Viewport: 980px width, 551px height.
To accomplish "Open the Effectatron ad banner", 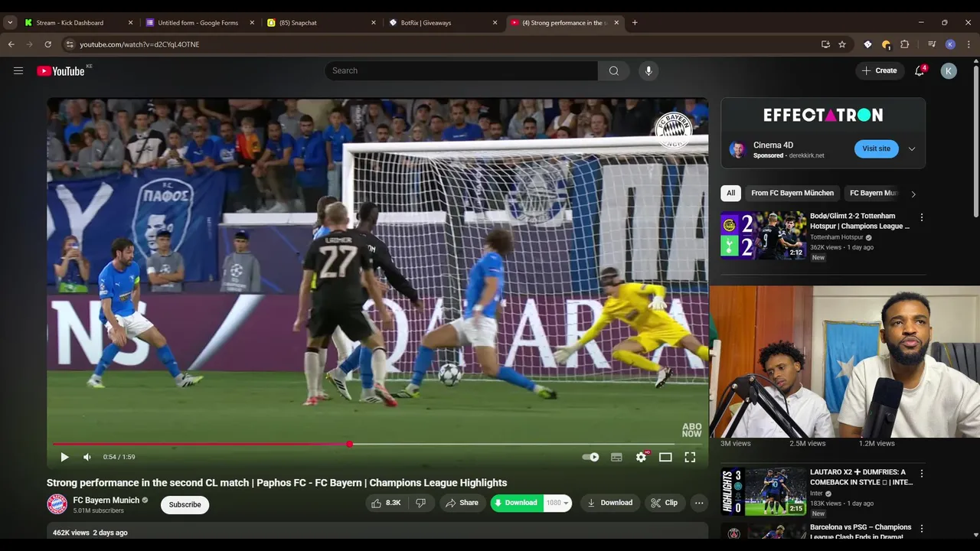I will tap(823, 115).
